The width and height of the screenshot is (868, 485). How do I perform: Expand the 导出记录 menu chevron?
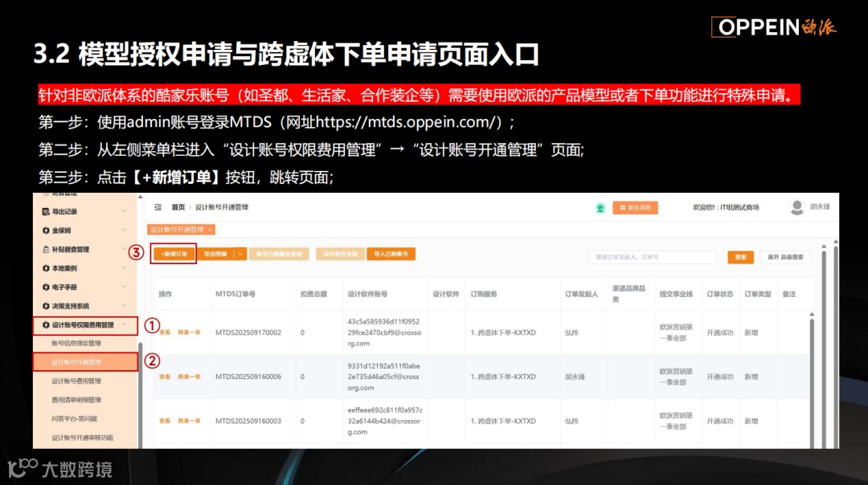coord(125,211)
